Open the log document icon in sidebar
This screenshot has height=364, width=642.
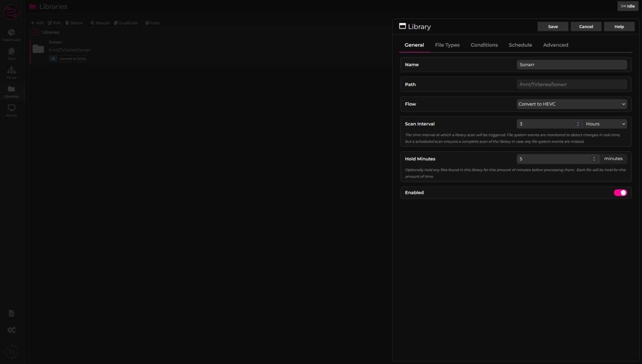coord(11,313)
